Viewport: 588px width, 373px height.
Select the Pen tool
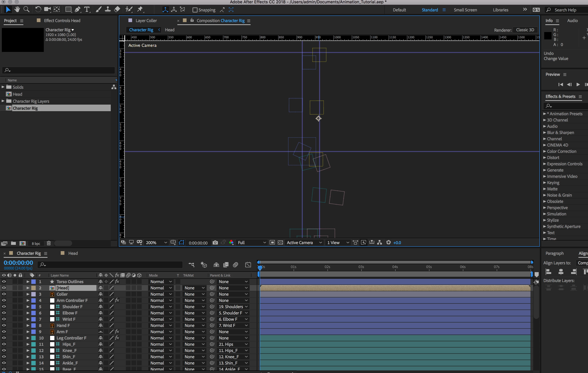coord(77,10)
